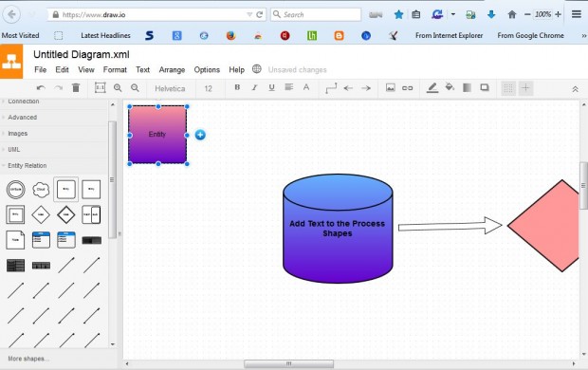Open the font size 12 dropdown
The image size is (588, 370).
[208, 88]
